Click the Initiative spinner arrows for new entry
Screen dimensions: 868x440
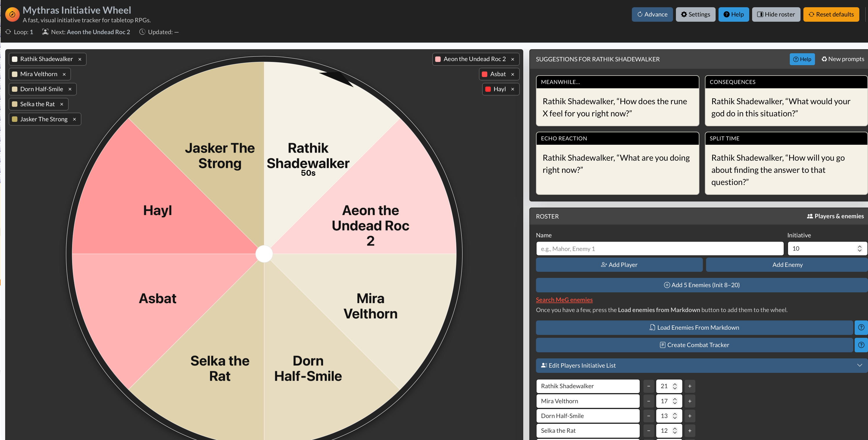859,248
